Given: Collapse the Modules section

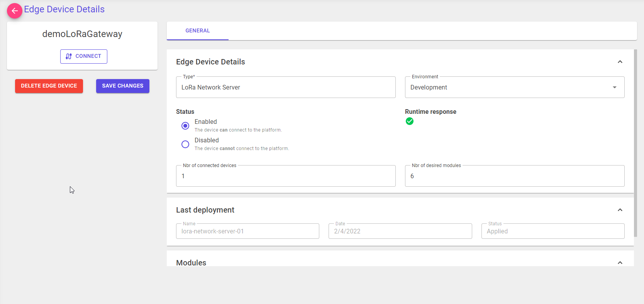Looking at the screenshot, I should point(620,263).
